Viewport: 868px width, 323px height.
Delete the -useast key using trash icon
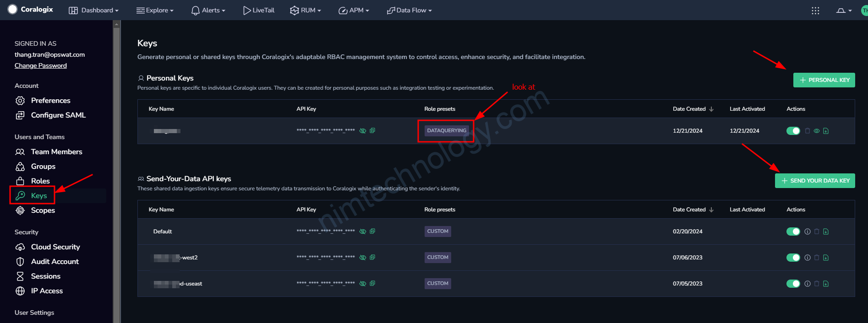click(x=817, y=284)
